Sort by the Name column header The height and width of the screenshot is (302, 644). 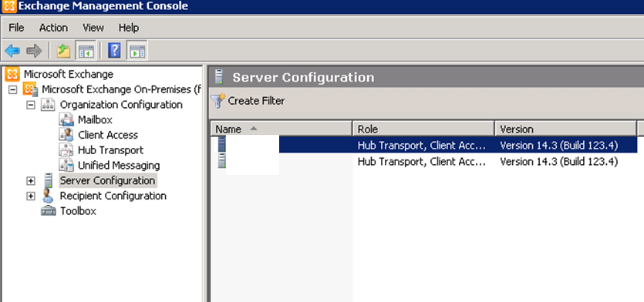tap(282, 129)
